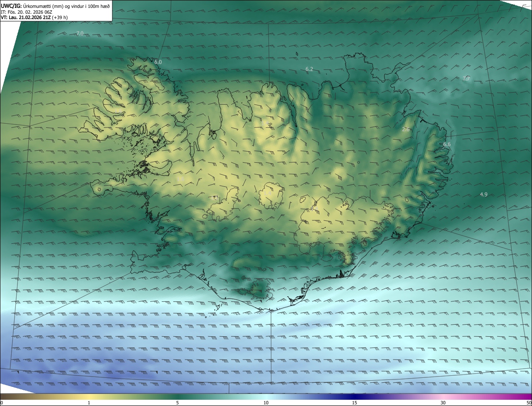The width and height of the screenshot is (532, 406).
Task: Click the precipitation color scale bar
Action: click(266, 397)
